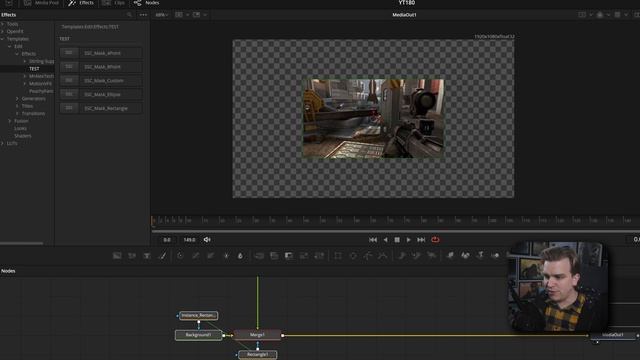640x360 pixels.
Task: Select the SSC_Mask_Custom effect
Action: click(101, 81)
